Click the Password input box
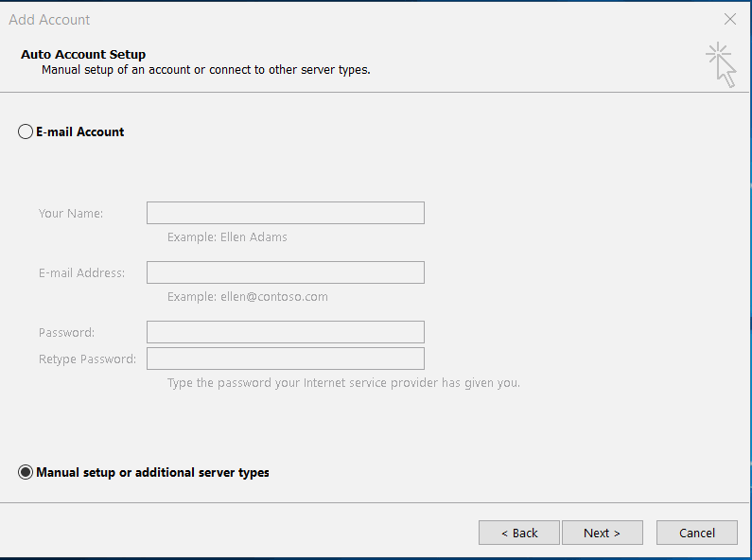The height and width of the screenshot is (560, 752). (286, 332)
